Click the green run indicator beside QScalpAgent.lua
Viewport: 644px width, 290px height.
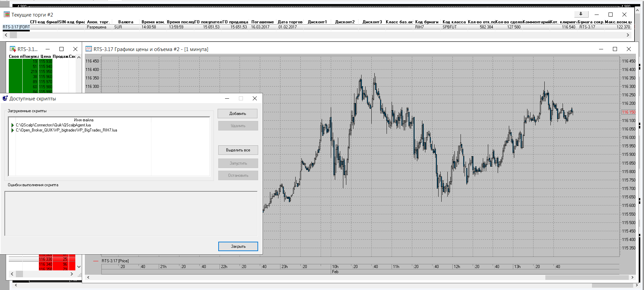pyautogui.click(x=13, y=125)
